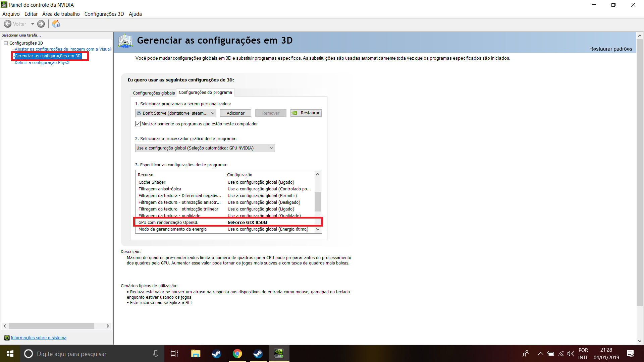
Task: Open the Configurações 3D menu
Action: [104, 14]
